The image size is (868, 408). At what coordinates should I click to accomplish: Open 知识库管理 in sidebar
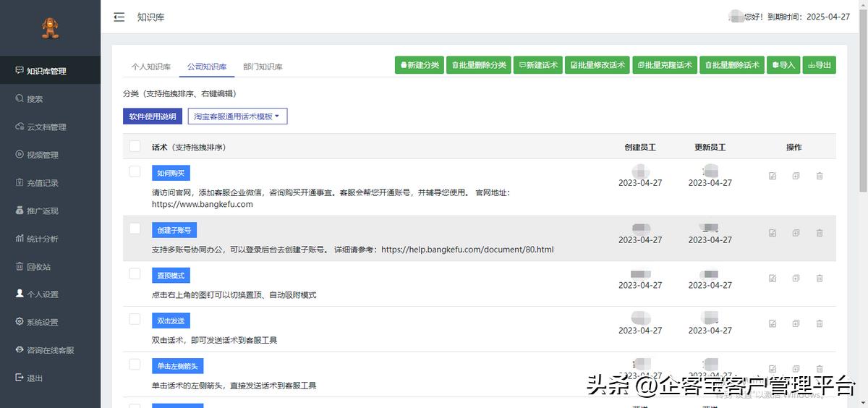[50, 71]
